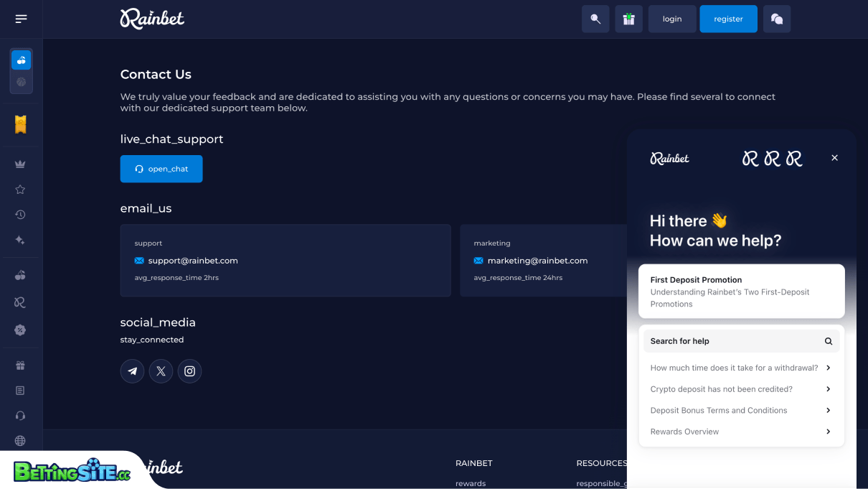Click the Search for help field
This screenshot has height=489, width=868.
(742, 341)
